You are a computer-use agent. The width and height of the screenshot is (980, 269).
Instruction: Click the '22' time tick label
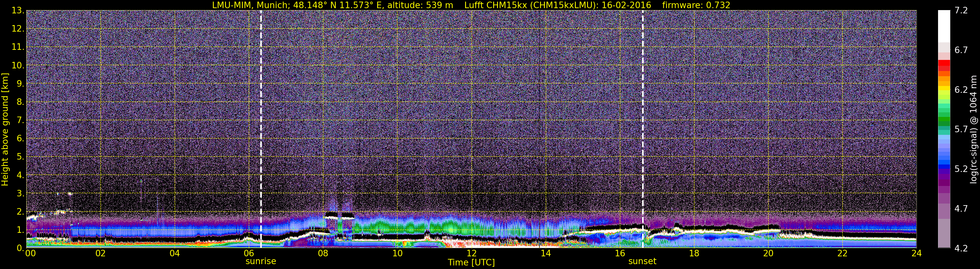(842, 253)
